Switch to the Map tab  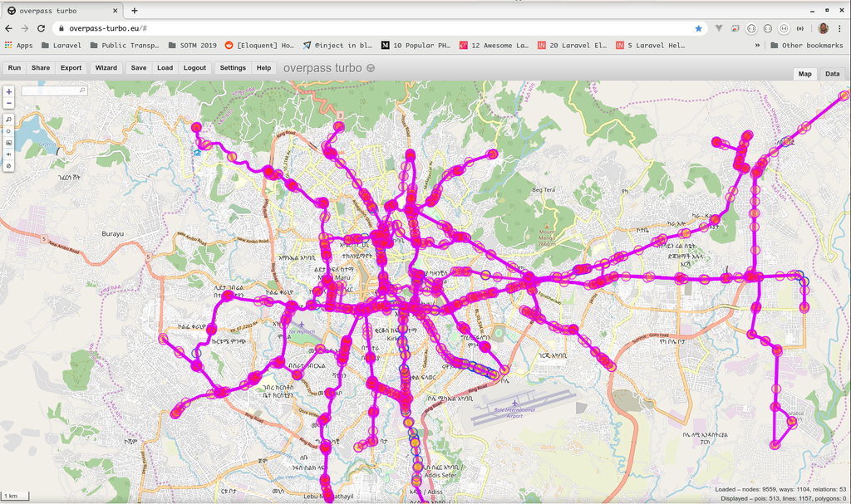click(x=804, y=74)
